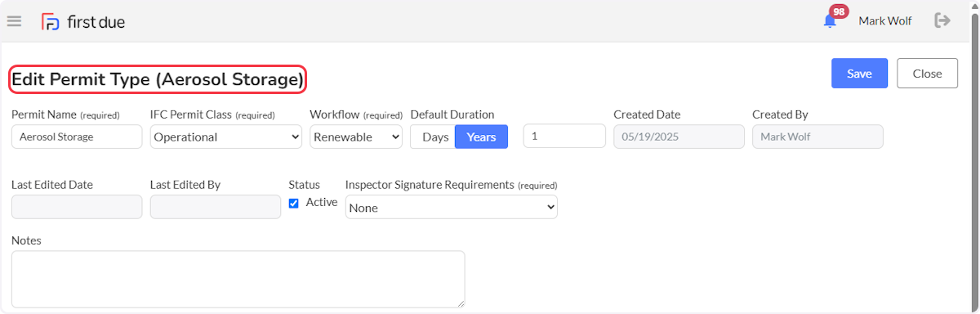Click the Last Edited By field

click(x=216, y=207)
